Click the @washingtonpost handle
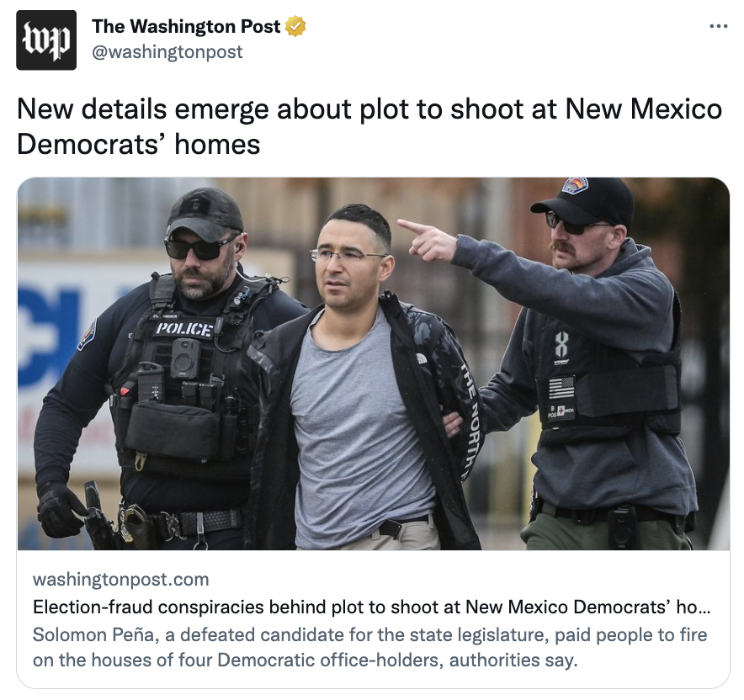This screenshot has width=744, height=700. 167,51
